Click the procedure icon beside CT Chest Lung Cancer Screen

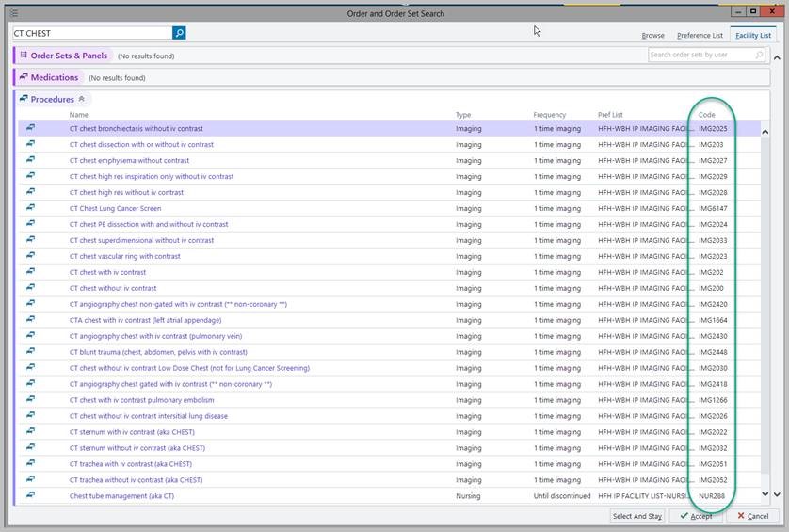30,208
